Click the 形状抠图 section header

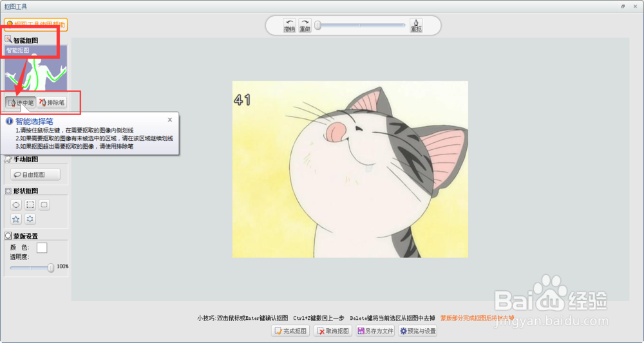(x=21, y=190)
